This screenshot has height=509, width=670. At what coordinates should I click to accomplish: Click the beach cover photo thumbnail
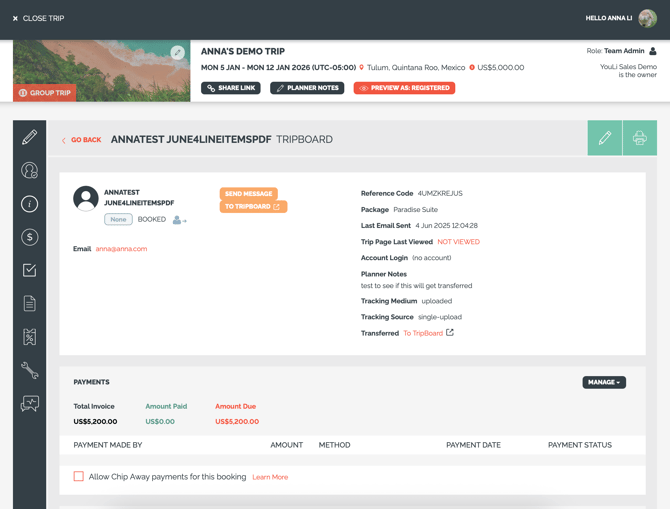(x=102, y=71)
